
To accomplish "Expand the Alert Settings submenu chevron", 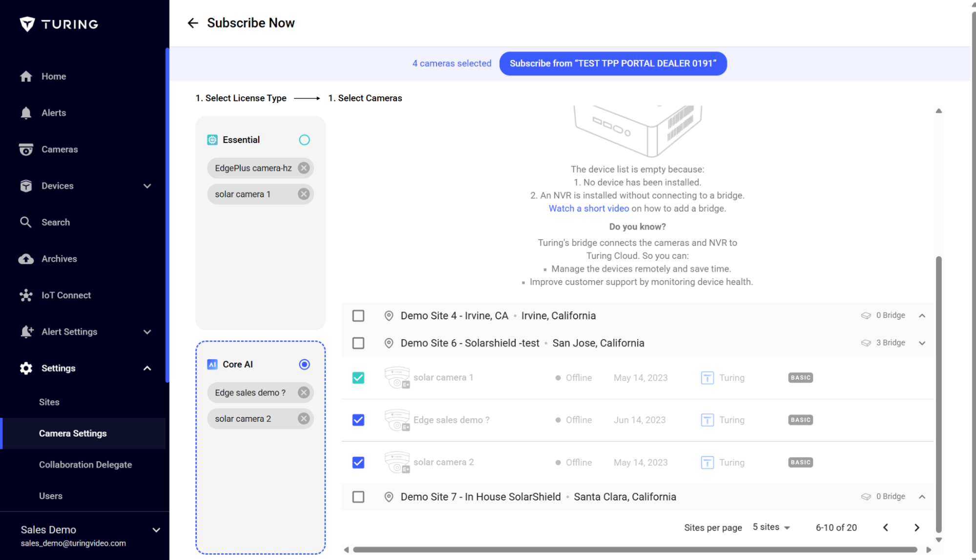I will 147,332.
